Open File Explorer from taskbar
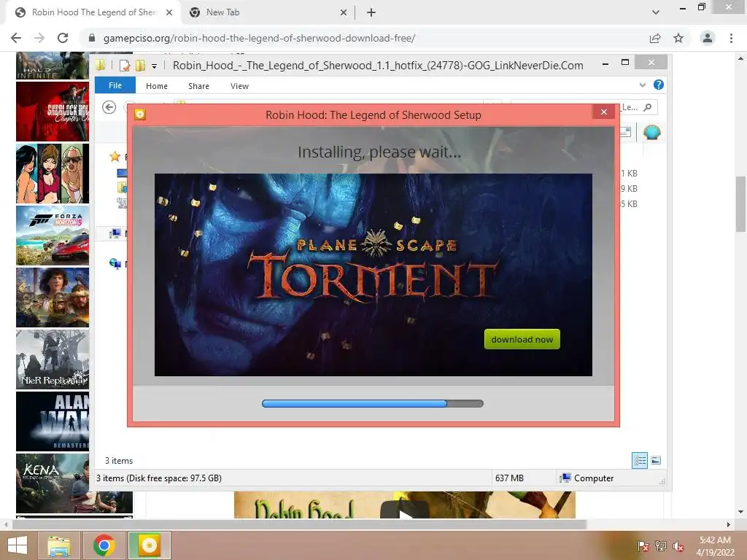747x560 pixels. [x=59, y=545]
